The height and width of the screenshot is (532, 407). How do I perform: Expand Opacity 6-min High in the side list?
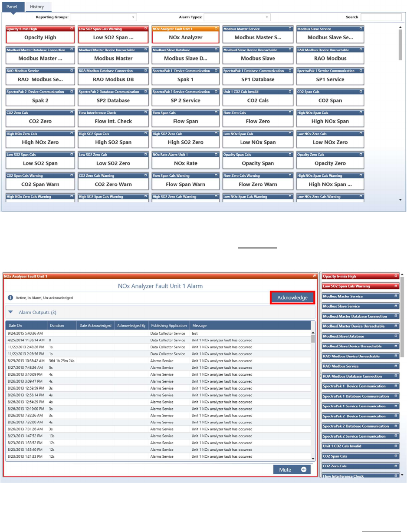click(x=395, y=276)
